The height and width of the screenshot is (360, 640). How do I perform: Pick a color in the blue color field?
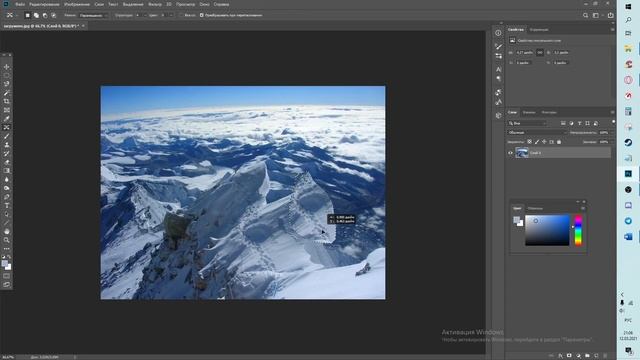(547, 230)
